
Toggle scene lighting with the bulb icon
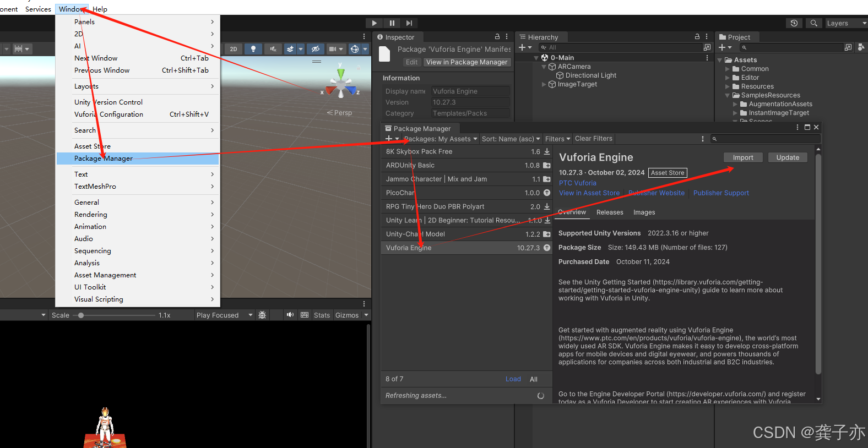point(253,49)
